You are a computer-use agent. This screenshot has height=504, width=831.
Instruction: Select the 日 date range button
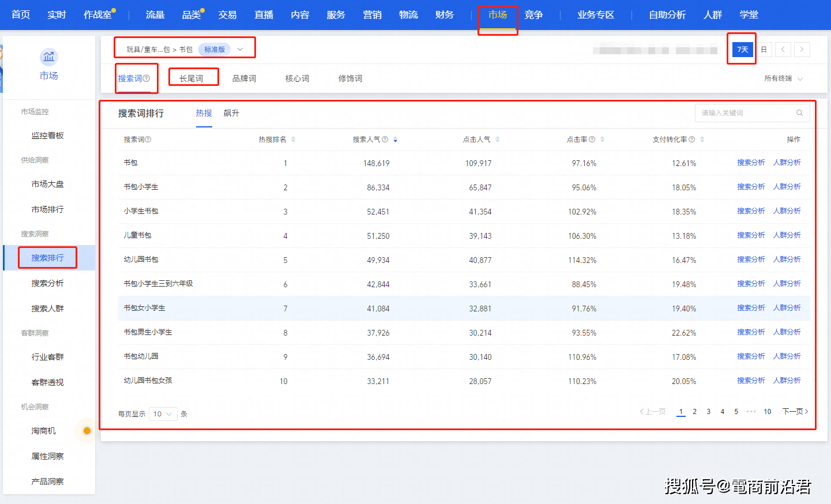[x=764, y=50]
